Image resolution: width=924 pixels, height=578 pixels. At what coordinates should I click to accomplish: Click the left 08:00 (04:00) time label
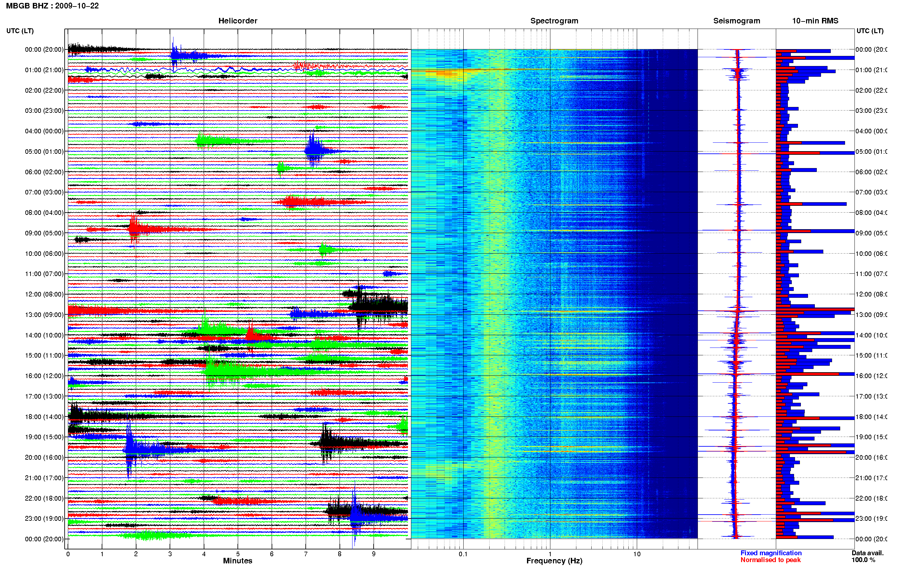pyautogui.click(x=44, y=213)
